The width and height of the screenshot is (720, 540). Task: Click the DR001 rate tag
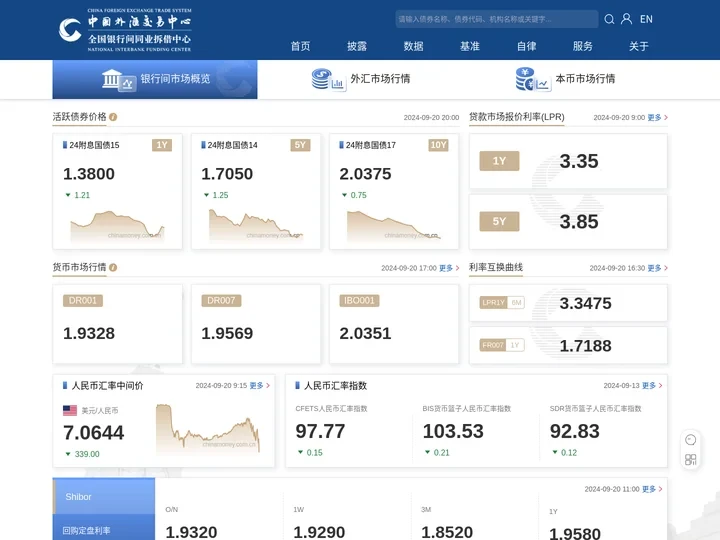click(x=83, y=301)
